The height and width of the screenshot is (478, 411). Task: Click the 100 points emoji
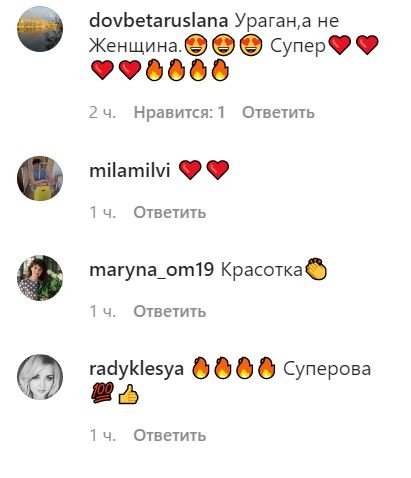point(102,393)
